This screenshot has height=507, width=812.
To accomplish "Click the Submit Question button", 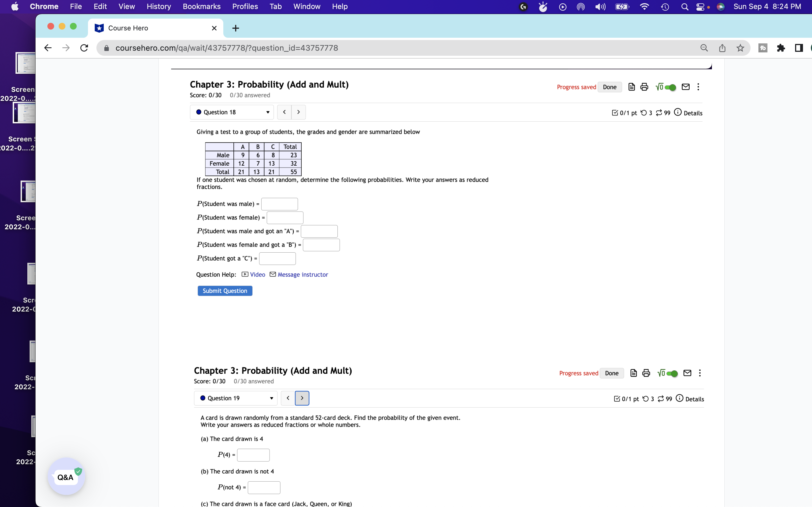I will (225, 291).
